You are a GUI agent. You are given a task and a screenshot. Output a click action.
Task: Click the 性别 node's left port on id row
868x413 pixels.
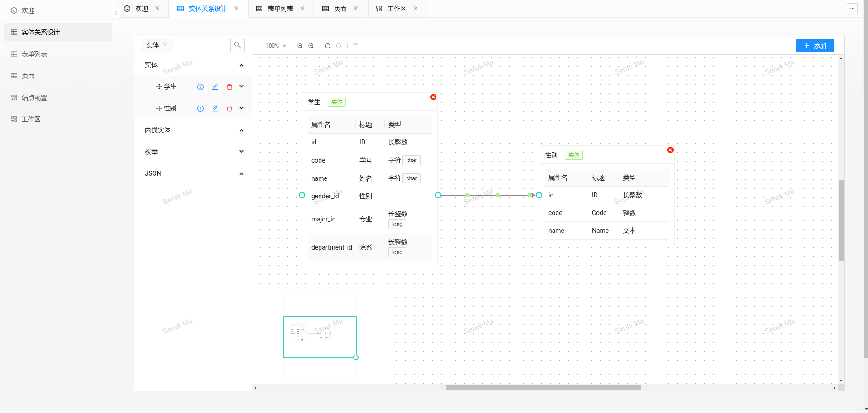tap(539, 195)
